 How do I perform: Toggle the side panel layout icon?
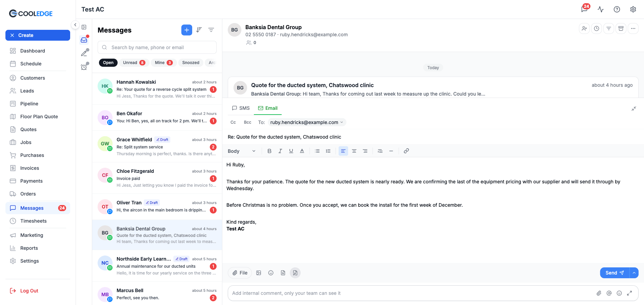tap(84, 27)
